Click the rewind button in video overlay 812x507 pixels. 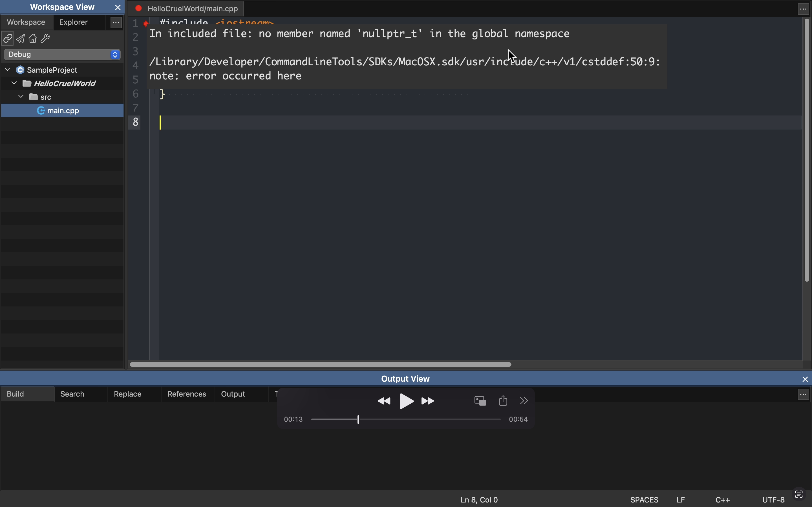385,401
